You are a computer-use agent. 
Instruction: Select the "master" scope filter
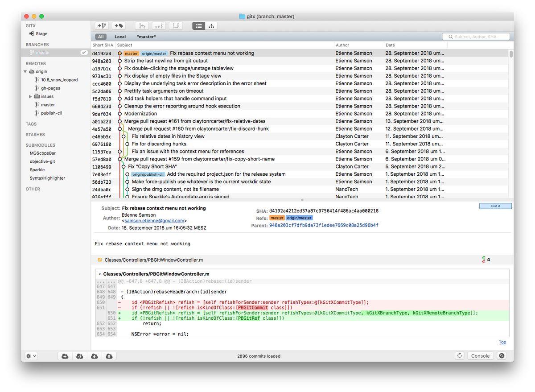tap(146, 37)
